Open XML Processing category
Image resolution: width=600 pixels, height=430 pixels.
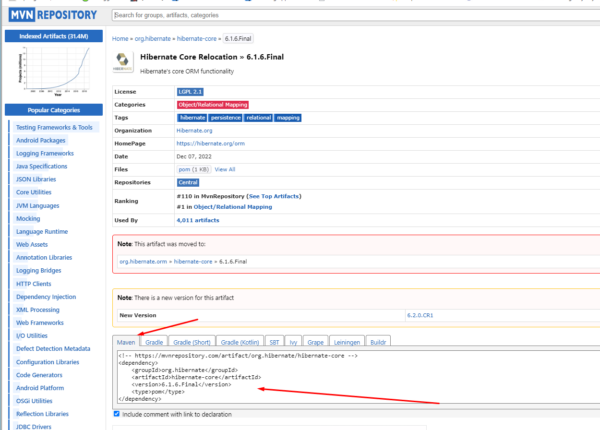point(38,310)
